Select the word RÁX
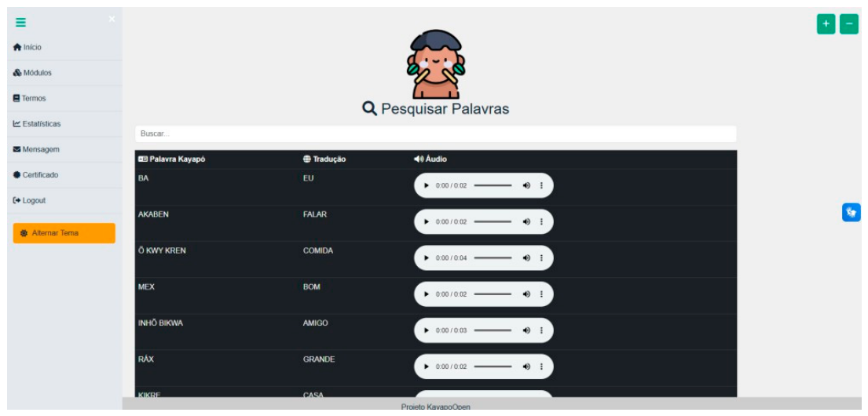The image size is (868, 416). (145, 359)
